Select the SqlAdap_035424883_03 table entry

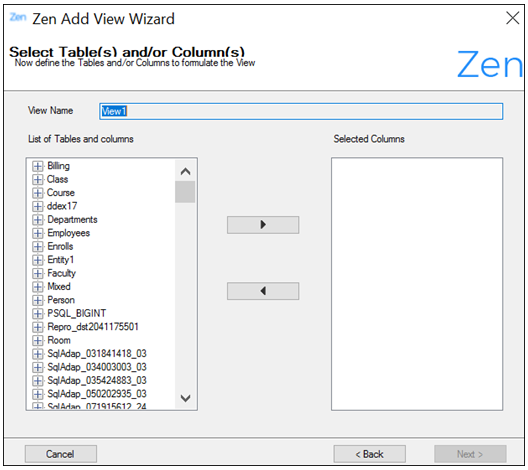97,380
